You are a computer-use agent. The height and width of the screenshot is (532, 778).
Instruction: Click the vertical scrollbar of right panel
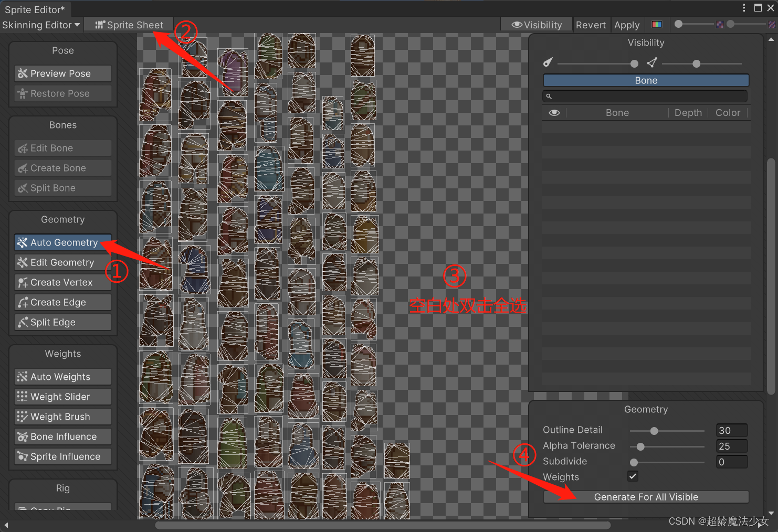coord(771,275)
